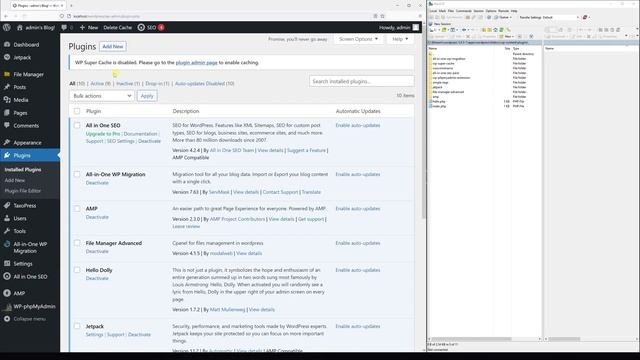
Task: Open the Settings sidebar item
Action: tap(23, 264)
